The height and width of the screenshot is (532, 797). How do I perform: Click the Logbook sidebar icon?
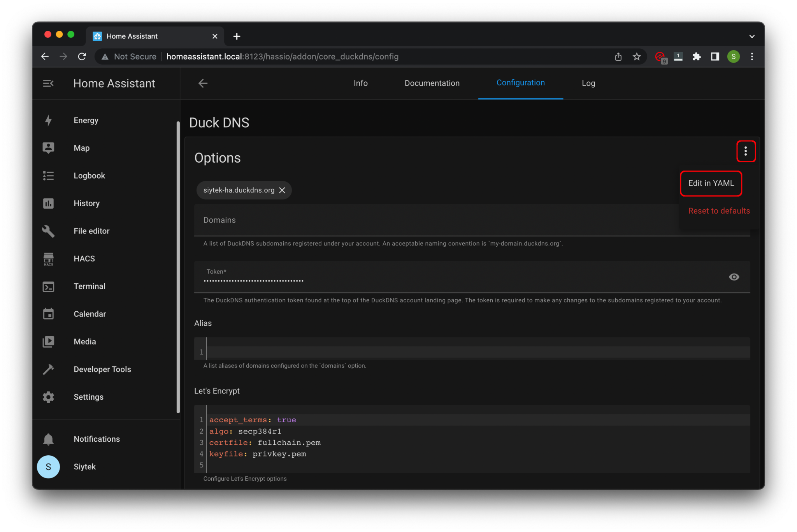(x=48, y=176)
